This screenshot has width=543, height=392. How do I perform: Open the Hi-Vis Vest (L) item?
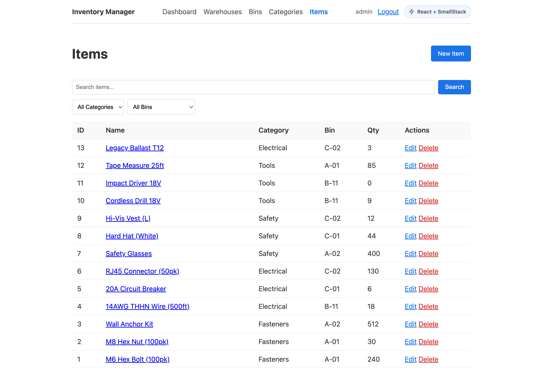coord(128,219)
